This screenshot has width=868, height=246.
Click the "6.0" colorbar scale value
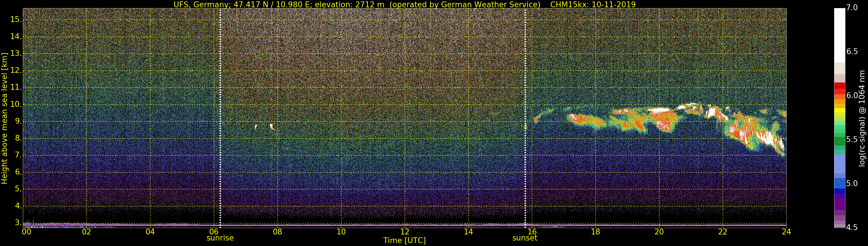click(852, 96)
